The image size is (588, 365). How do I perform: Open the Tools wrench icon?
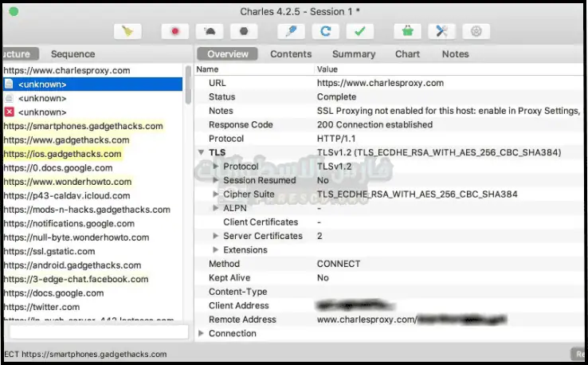pyautogui.click(x=441, y=32)
